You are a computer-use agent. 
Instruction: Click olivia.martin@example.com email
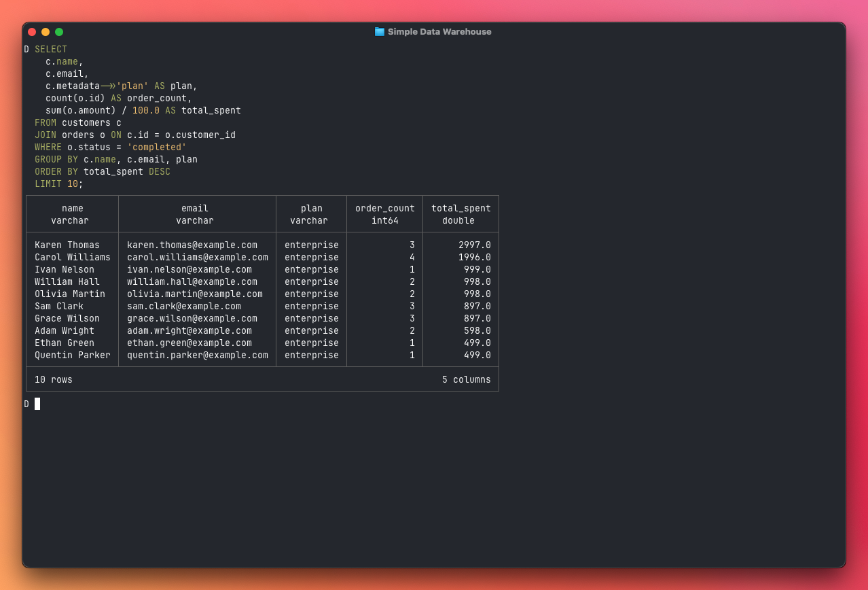coord(195,294)
